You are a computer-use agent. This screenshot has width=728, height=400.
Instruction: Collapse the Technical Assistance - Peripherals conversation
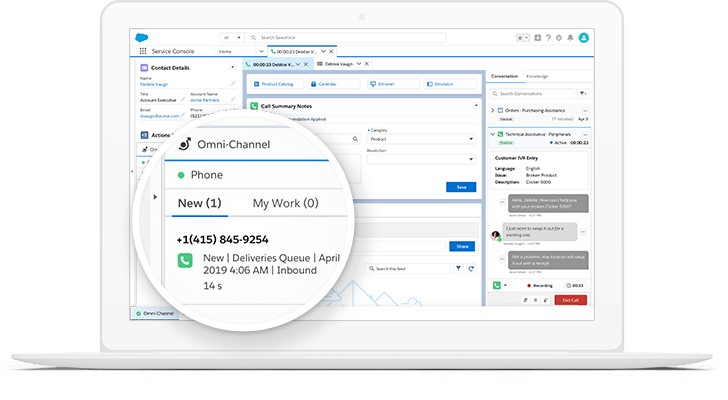pyautogui.click(x=492, y=133)
